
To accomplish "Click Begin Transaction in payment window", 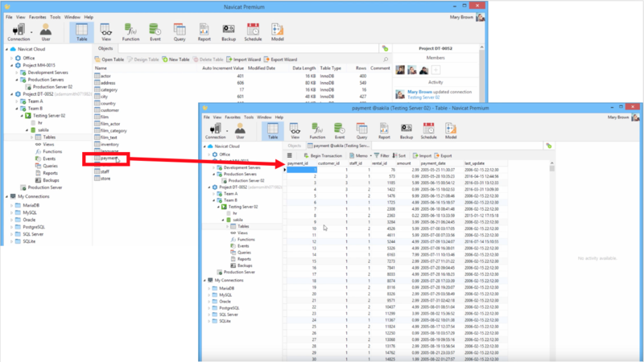I will [323, 156].
